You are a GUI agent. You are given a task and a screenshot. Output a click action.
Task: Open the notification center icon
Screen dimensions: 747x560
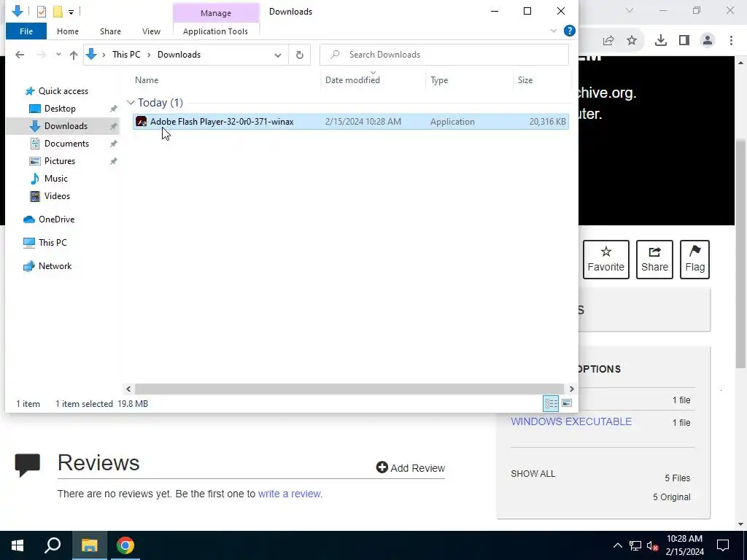tap(723, 545)
